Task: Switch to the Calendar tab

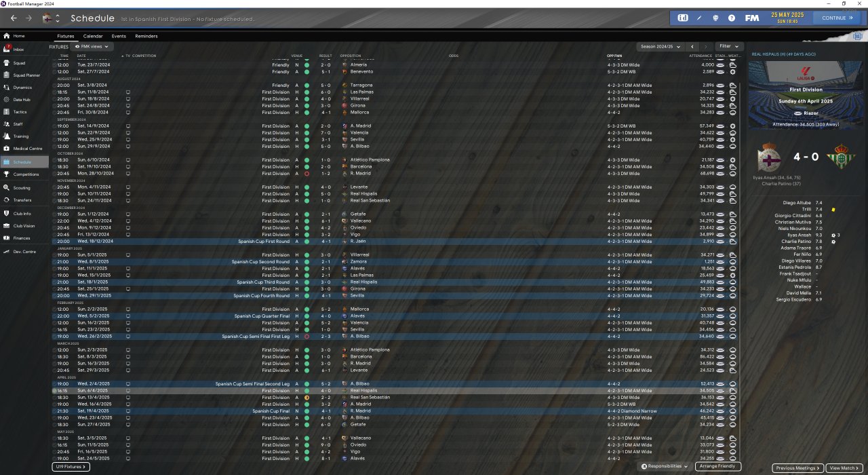Action: coord(93,36)
